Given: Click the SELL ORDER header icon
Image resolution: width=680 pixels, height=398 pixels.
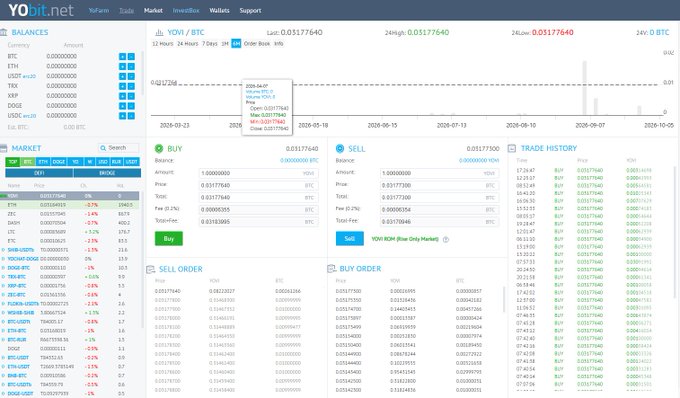Looking at the screenshot, I should click(x=150, y=269).
